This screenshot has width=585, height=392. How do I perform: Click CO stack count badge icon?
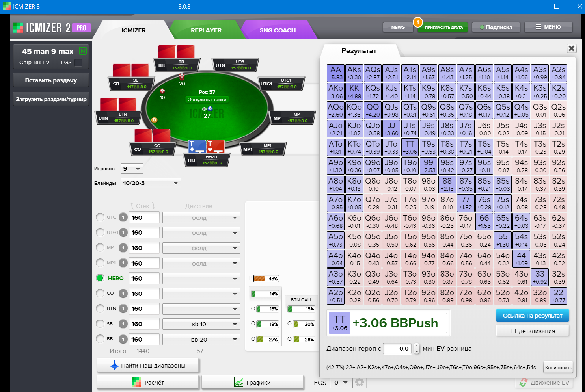[x=123, y=294]
